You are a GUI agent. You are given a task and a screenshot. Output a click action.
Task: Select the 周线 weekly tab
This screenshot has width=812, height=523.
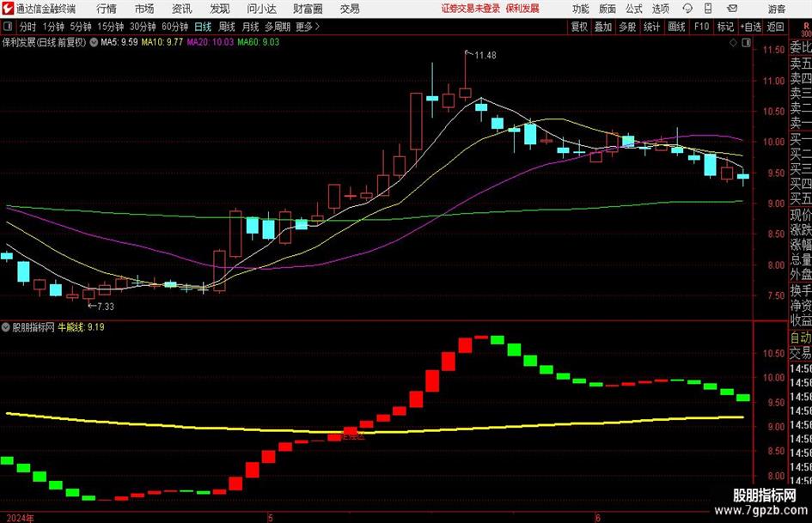(227, 27)
